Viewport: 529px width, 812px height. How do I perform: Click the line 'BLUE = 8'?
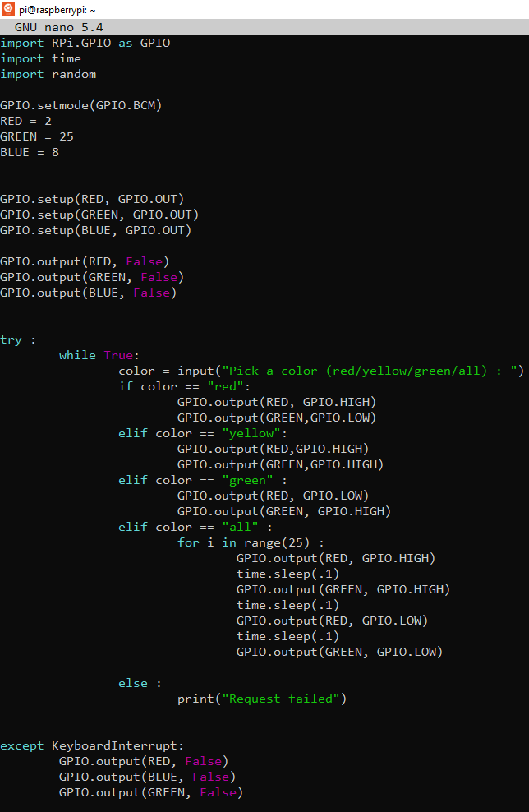[30, 152]
